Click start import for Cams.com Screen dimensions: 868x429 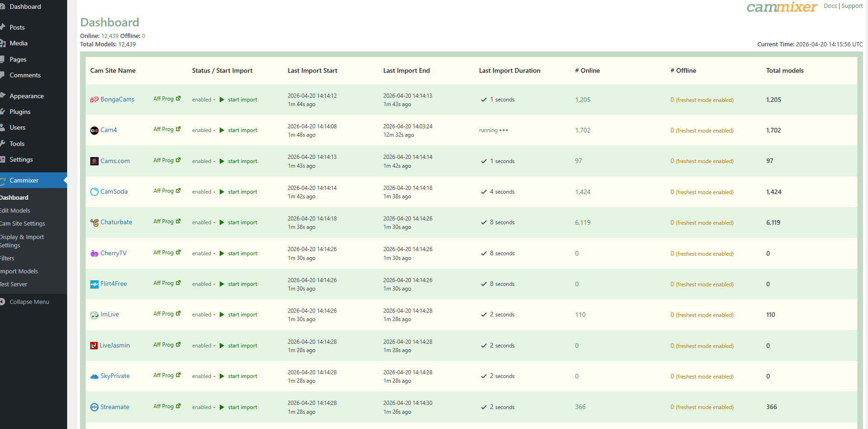242,161
